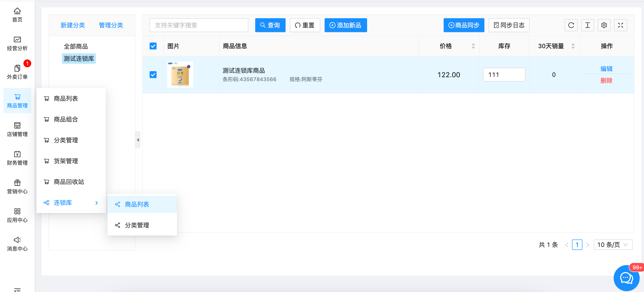
Task: Select 商品回收站 menu item
Action: pos(69,182)
